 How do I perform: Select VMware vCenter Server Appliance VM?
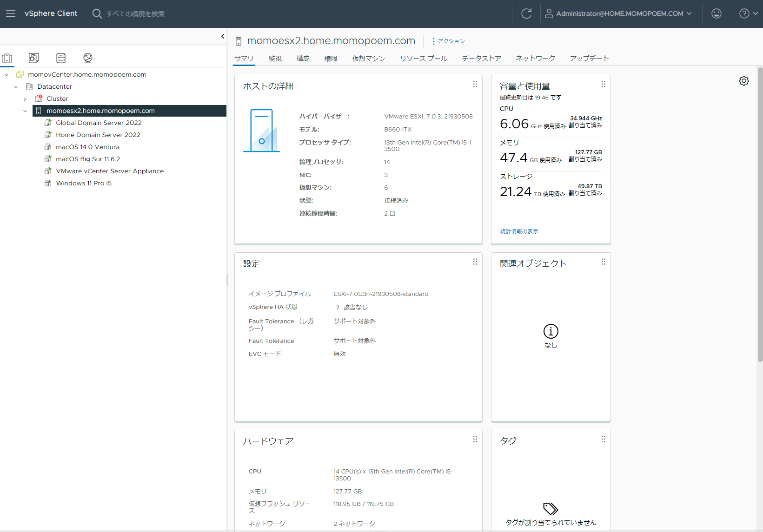pyautogui.click(x=110, y=171)
